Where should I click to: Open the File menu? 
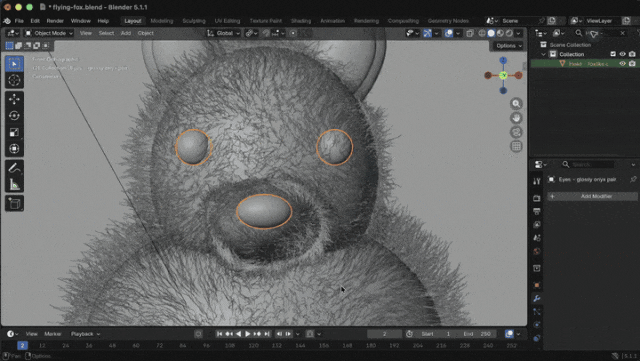coord(19,21)
